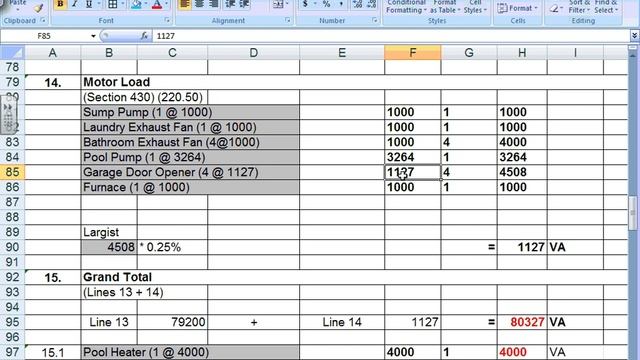Select cell containing 79200

[172, 322]
